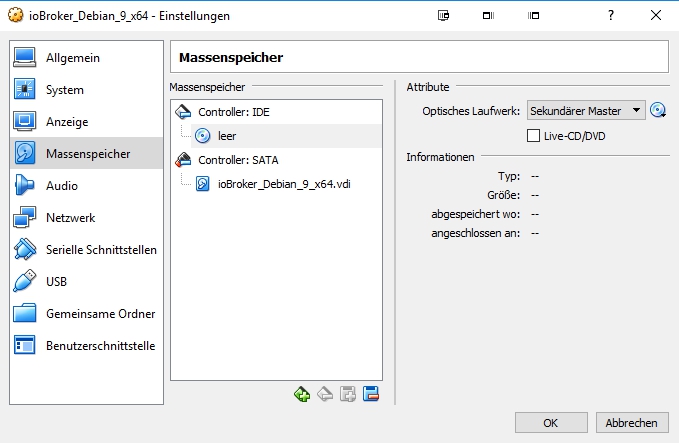Click the Serielle Schnittstellen monitor-plug icon
The width and height of the screenshot is (679, 443).
(x=25, y=249)
